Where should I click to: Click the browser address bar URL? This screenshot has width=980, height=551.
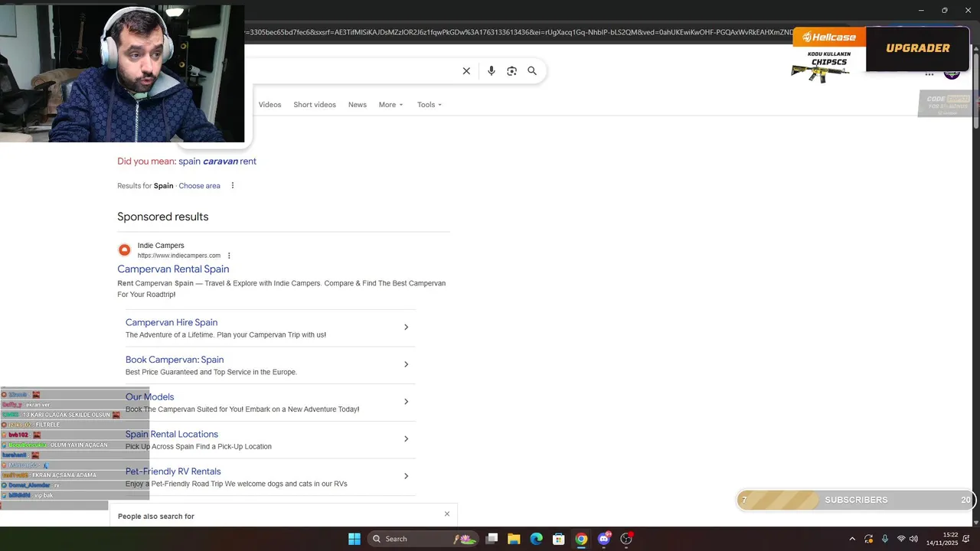click(x=517, y=32)
